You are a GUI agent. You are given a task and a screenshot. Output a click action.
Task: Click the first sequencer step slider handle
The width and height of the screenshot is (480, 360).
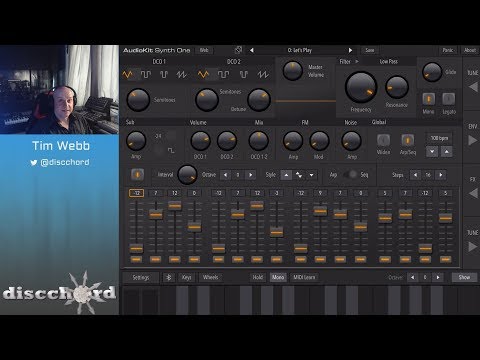[x=136, y=248]
